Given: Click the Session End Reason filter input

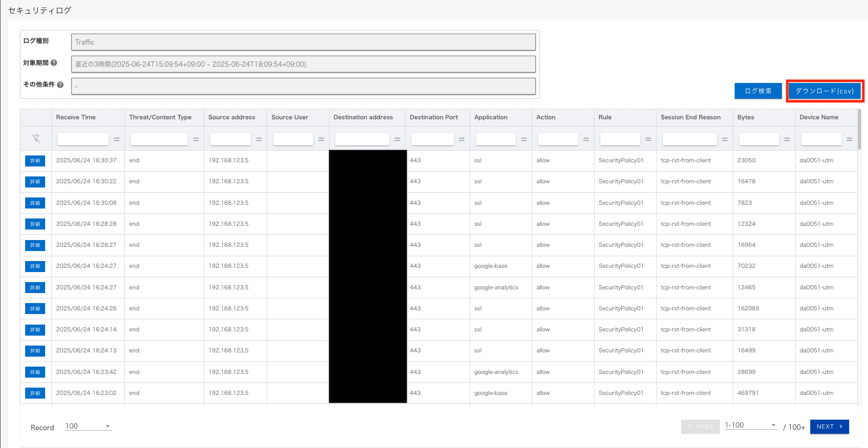Looking at the screenshot, I should [690, 139].
